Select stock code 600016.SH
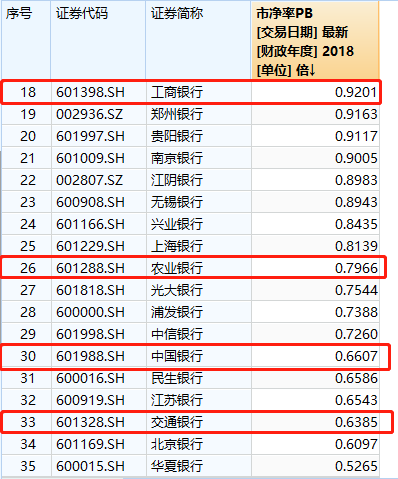Screen dimensions: 398x479 pos(90,378)
